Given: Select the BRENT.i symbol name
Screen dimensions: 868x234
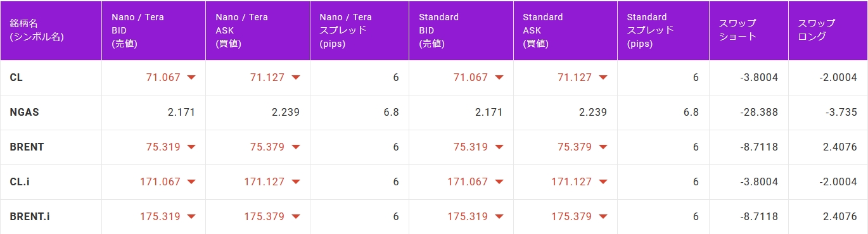Looking at the screenshot, I should (x=30, y=217).
